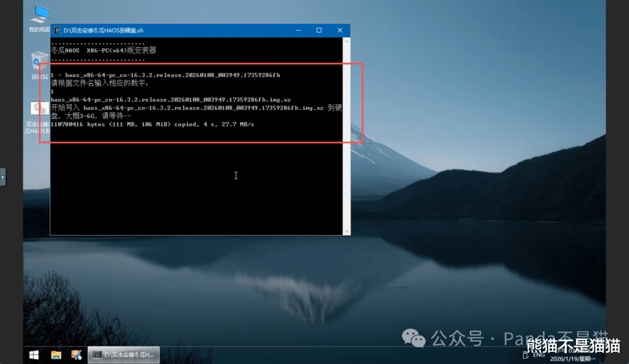
Task: Click the console title 'D:\双击安装冬瓜HAOS到硬盘.sh'
Action: pyautogui.click(x=104, y=30)
